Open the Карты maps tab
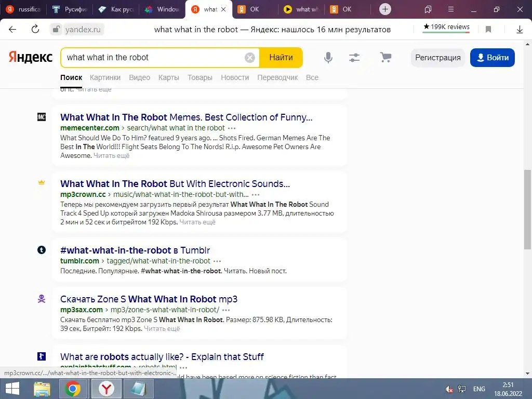Image resolution: width=532 pixels, height=399 pixels. coord(169,77)
